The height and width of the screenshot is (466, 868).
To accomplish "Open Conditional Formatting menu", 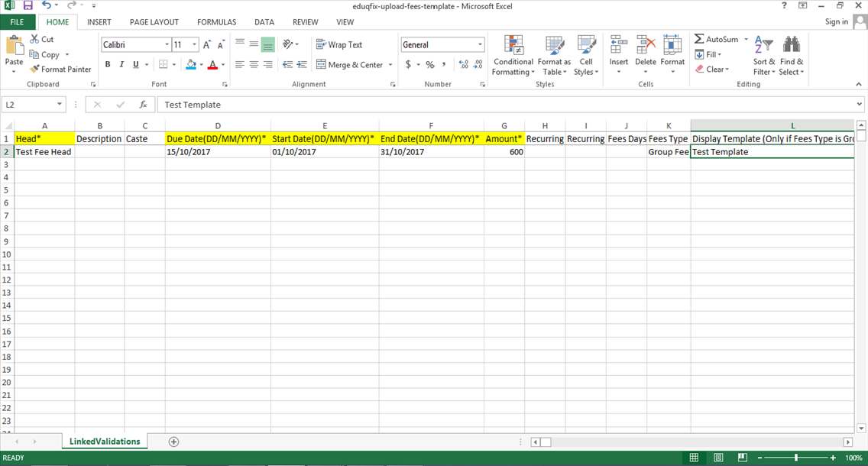I will pos(513,55).
